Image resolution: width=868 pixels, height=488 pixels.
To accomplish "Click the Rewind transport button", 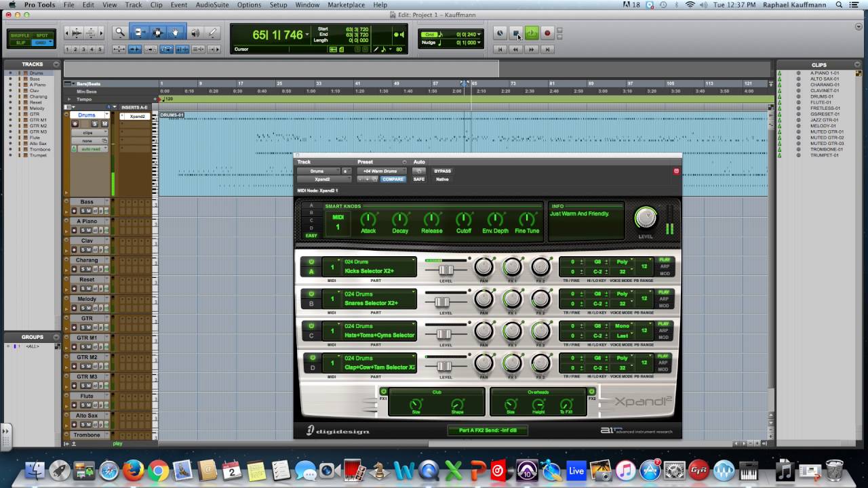I will click(516, 49).
